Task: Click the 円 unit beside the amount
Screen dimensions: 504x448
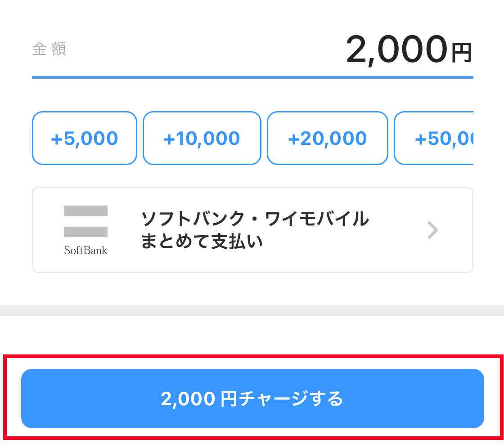Action: [x=462, y=53]
